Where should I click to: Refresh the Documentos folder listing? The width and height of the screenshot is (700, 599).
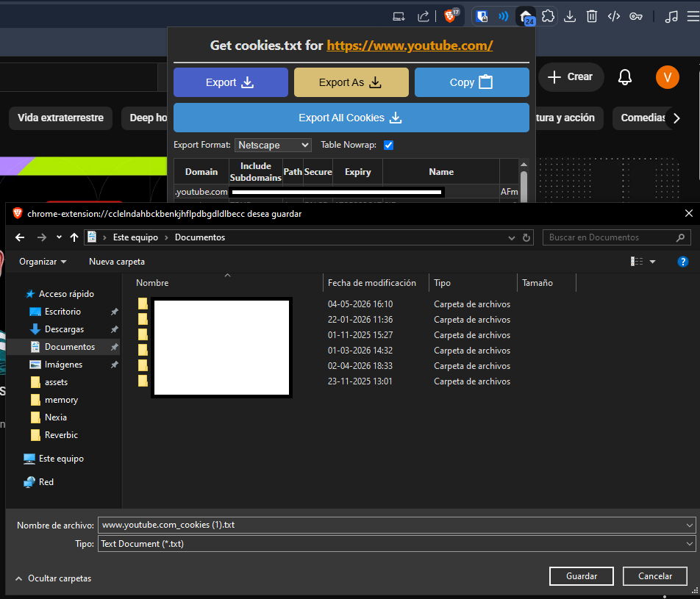coord(526,238)
